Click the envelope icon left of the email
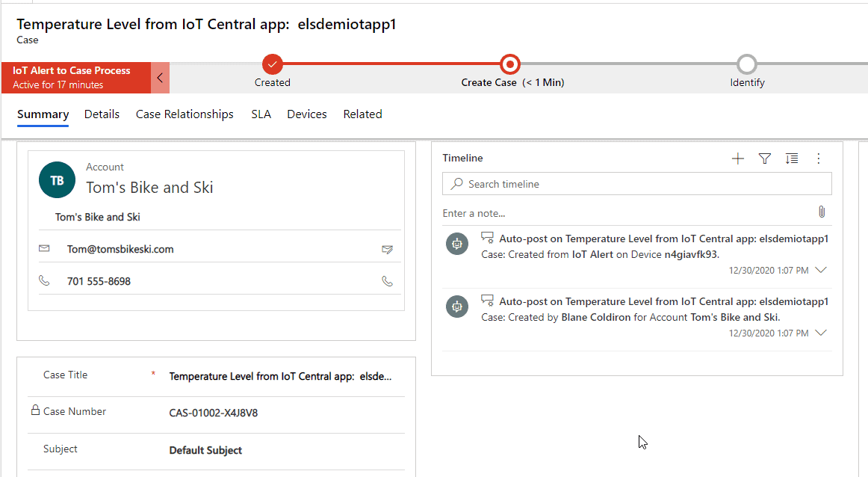The height and width of the screenshot is (477, 868). 44,249
